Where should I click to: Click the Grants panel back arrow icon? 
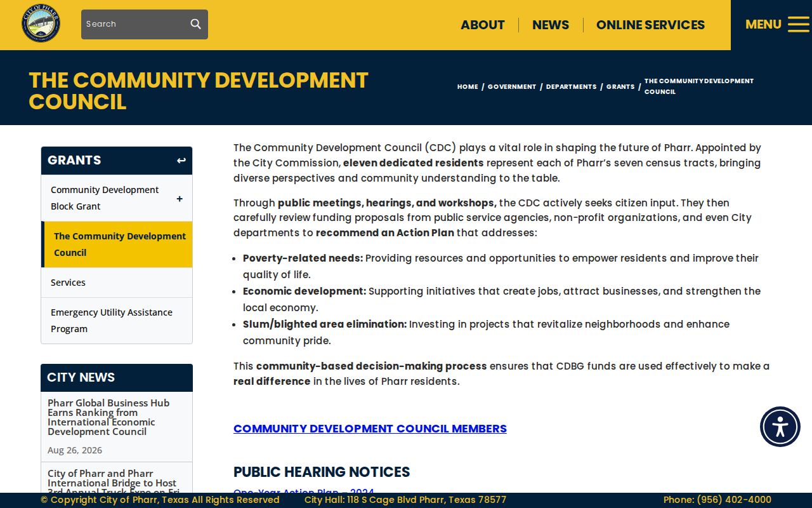[x=181, y=161]
